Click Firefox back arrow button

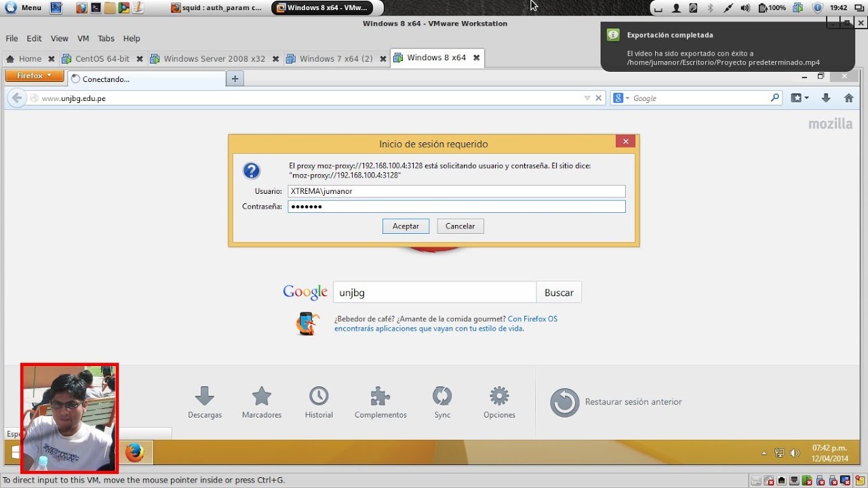click(17, 98)
